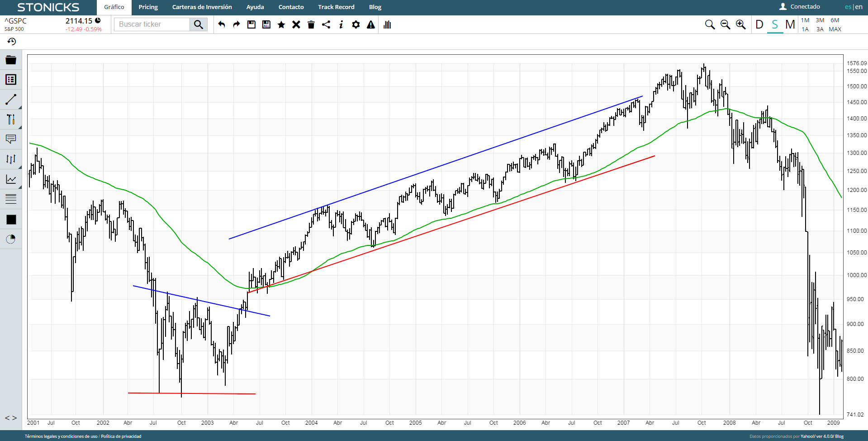
Task: Click the pie chart icon in sidebar
Action: coord(11,239)
